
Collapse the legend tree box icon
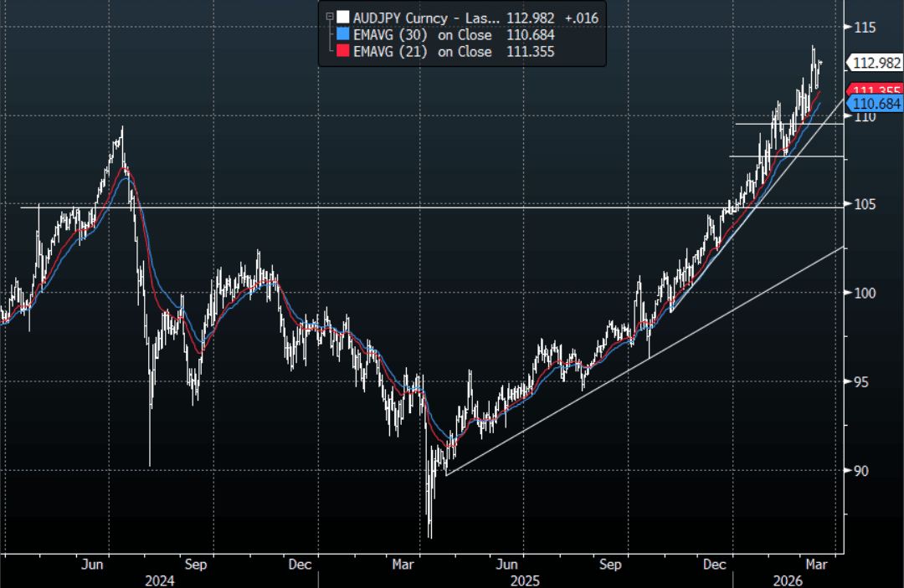click(330, 16)
